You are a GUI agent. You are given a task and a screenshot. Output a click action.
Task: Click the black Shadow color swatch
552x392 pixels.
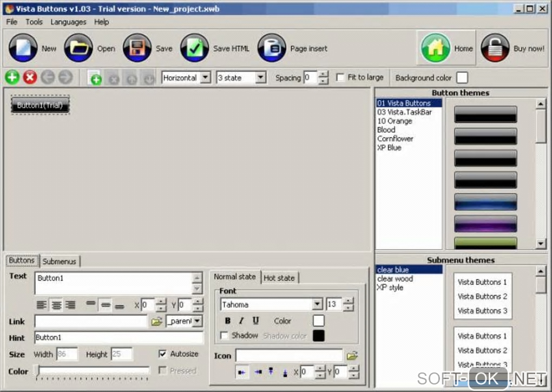click(x=319, y=336)
